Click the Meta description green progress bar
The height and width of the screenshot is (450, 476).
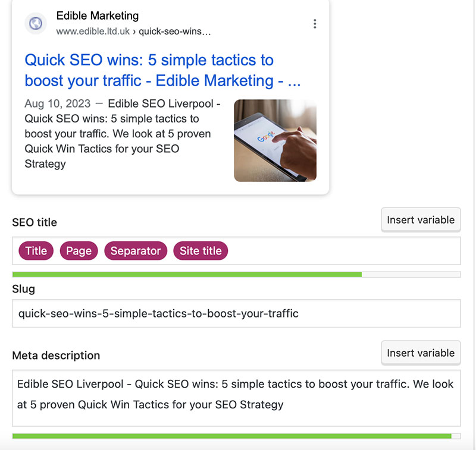coord(236,436)
